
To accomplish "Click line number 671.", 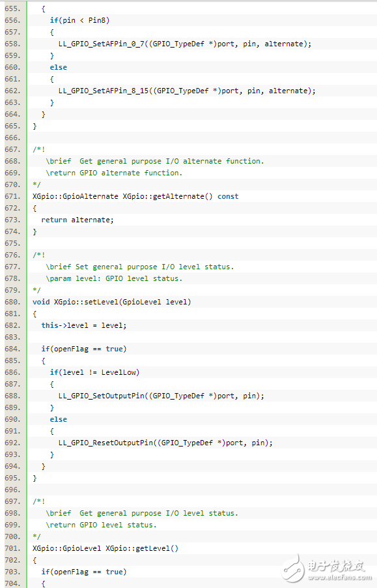I will (12, 196).
